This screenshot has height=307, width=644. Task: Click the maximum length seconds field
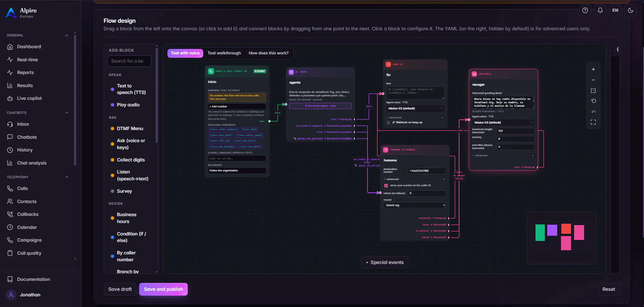[x=516, y=131]
